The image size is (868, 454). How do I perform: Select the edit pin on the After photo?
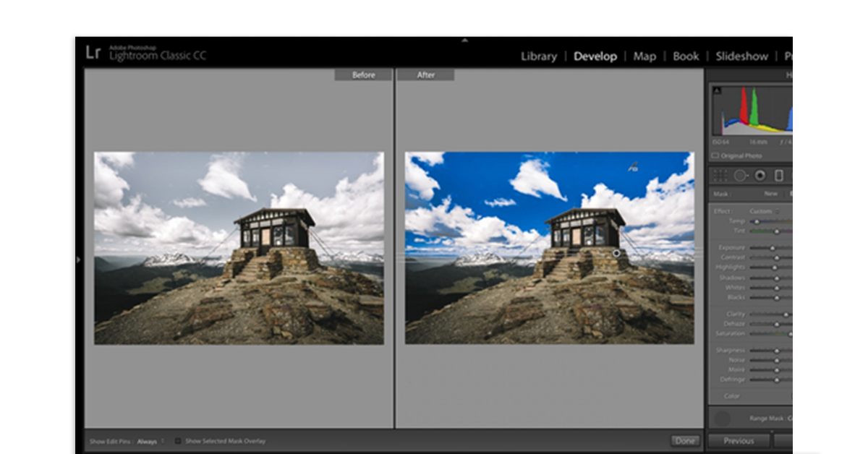[616, 253]
